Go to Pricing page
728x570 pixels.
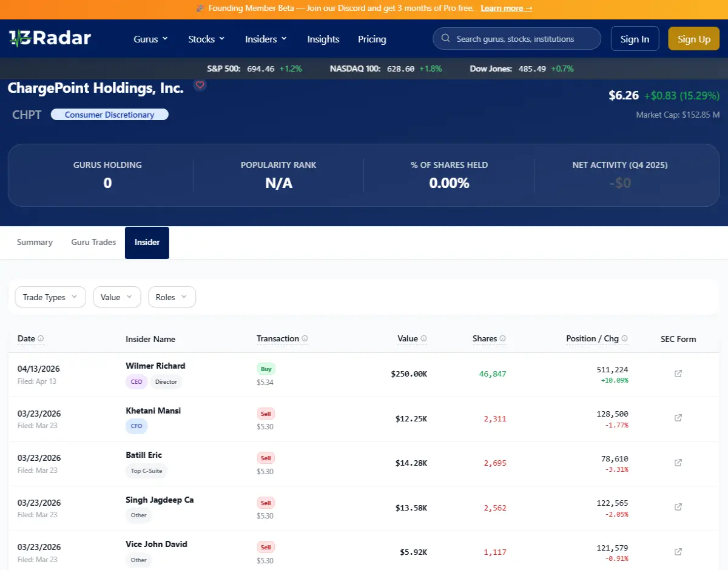(x=372, y=39)
